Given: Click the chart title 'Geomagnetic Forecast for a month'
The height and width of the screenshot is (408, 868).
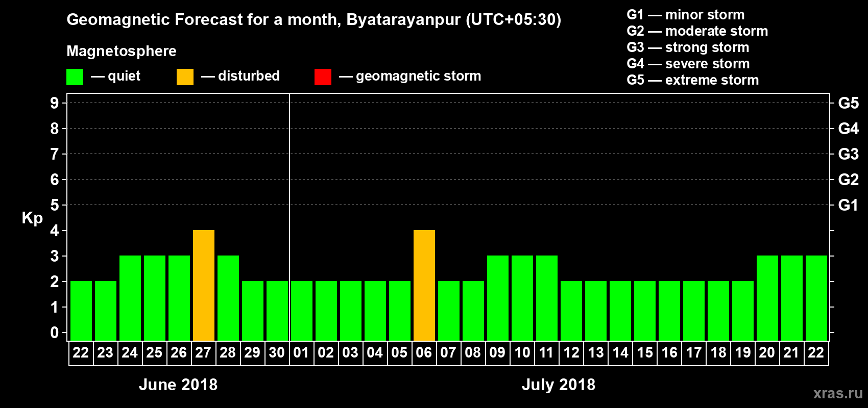Looking at the screenshot, I should (x=204, y=20).
